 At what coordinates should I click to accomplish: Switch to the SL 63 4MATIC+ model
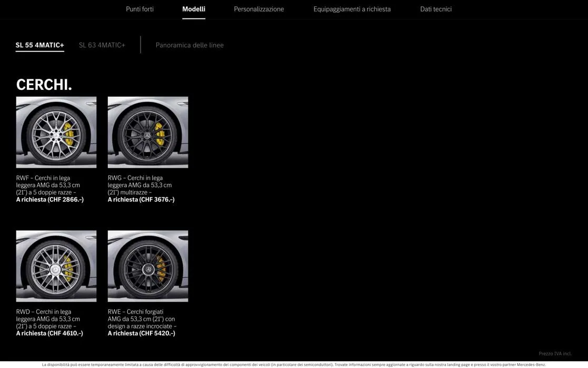click(102, 45)
